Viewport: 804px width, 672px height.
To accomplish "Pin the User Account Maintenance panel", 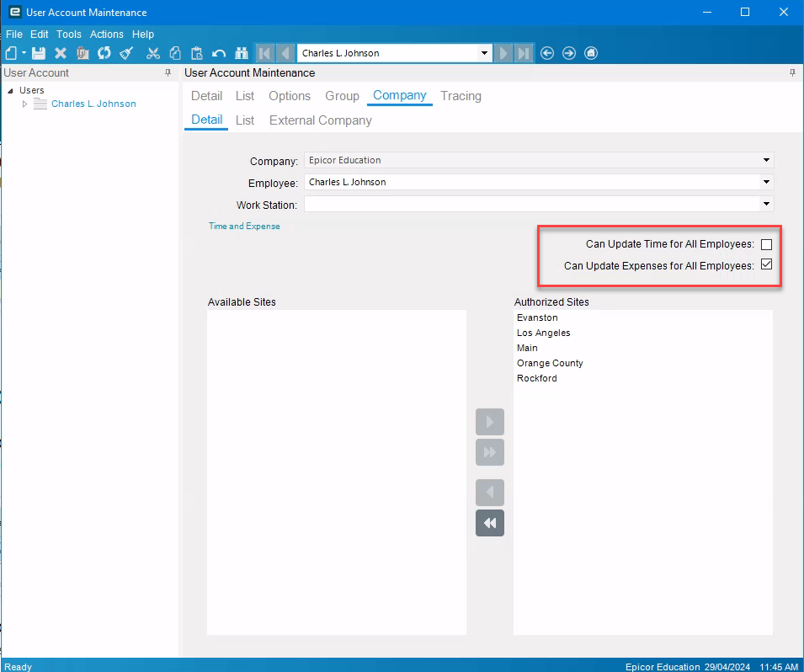I will [x=793, y=73].
